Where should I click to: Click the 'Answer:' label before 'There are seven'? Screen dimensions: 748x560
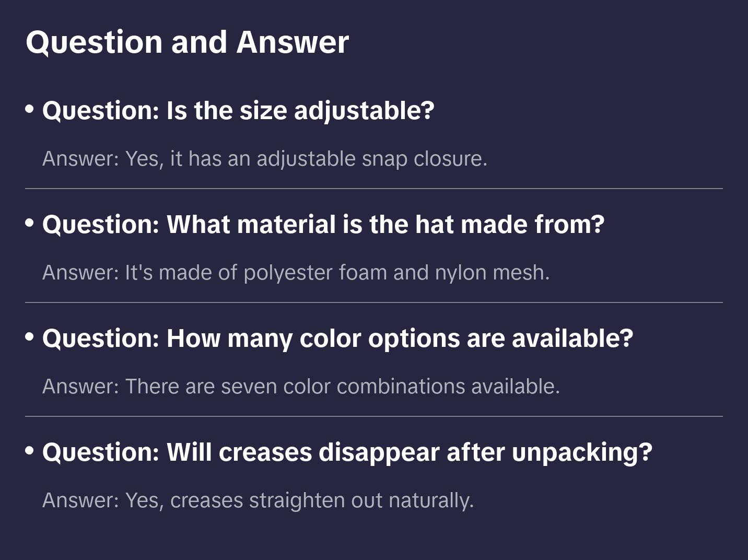coord(81,387)
